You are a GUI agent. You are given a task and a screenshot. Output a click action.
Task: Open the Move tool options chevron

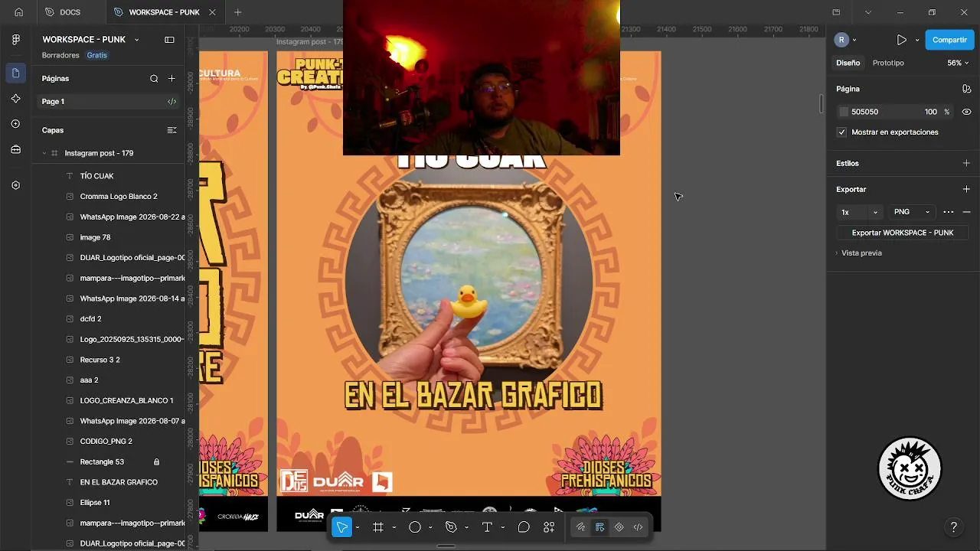(x=358, y=527)
